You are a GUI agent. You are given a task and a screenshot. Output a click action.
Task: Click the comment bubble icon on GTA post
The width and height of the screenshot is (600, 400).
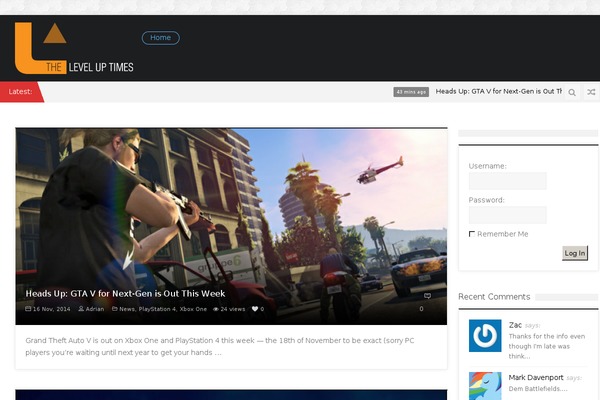[427, 296]
